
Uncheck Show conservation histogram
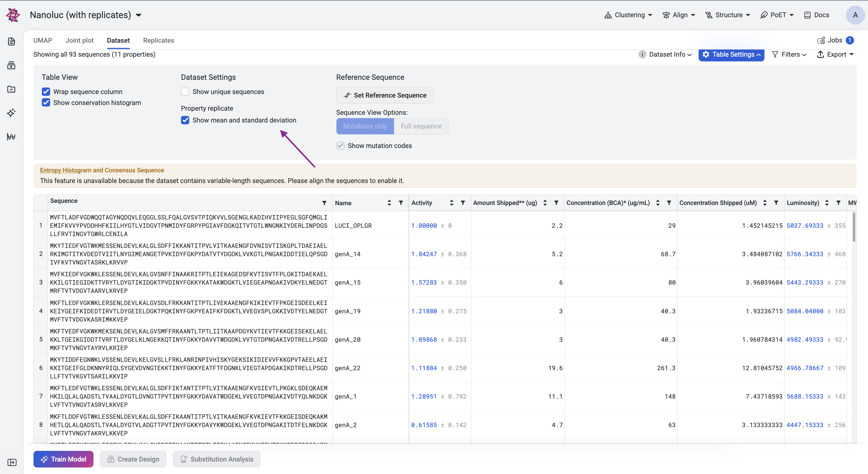(x=46, y=102)
